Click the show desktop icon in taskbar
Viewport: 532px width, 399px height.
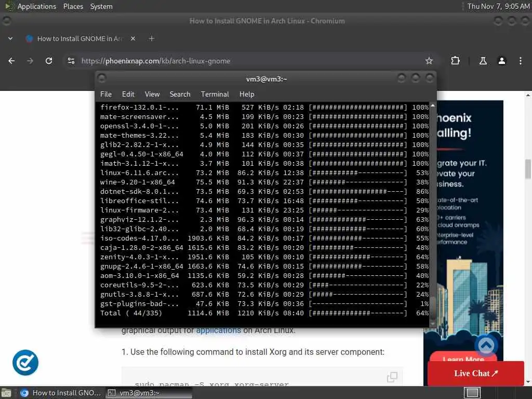6,393
